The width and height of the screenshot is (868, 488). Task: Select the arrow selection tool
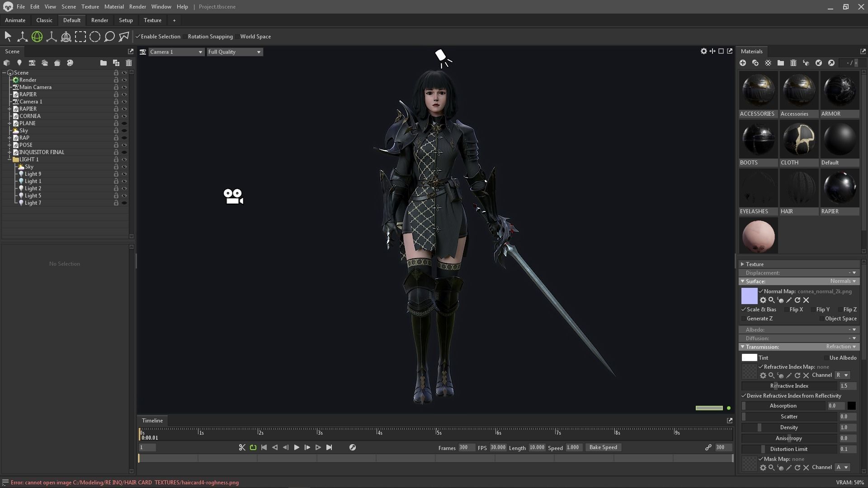coord(8,37)
